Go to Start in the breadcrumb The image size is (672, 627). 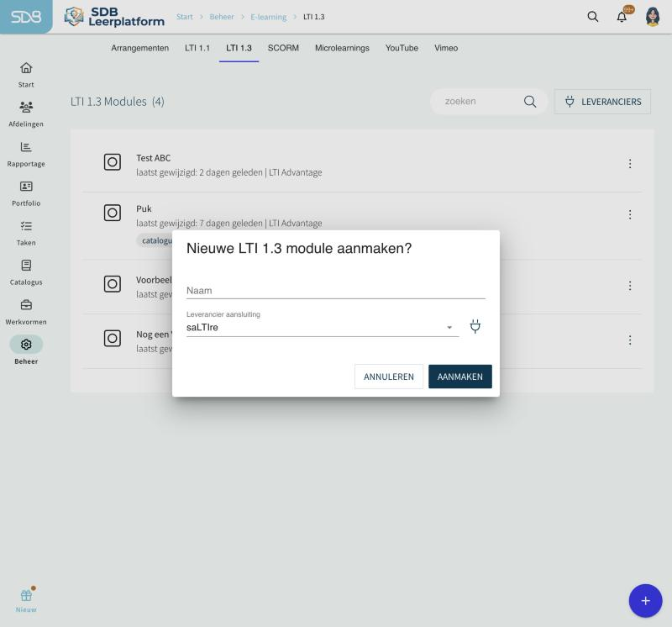point(185,17)
